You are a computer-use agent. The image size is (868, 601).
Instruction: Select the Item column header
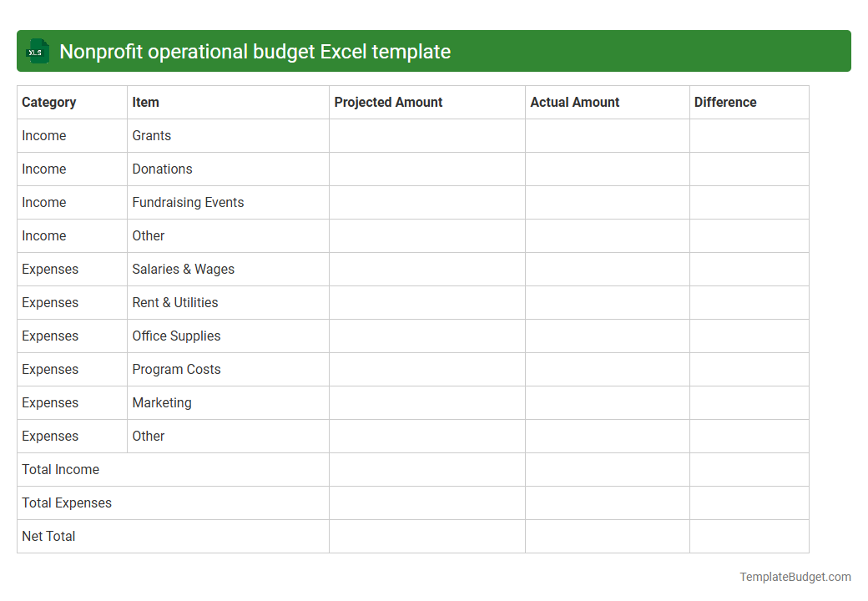pyautogui.click(x=145, y=102)
